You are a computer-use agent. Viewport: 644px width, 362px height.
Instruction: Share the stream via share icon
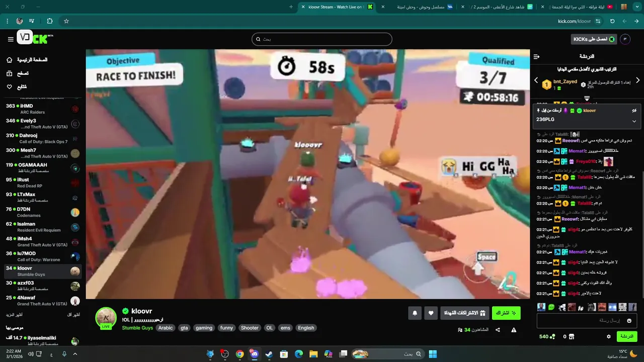click(498, 330)
